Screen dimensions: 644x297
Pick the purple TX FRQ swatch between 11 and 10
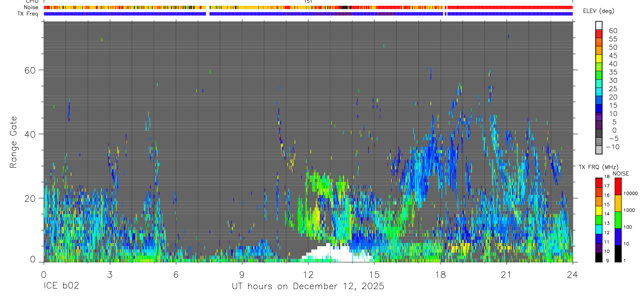(x=599, y=248)
